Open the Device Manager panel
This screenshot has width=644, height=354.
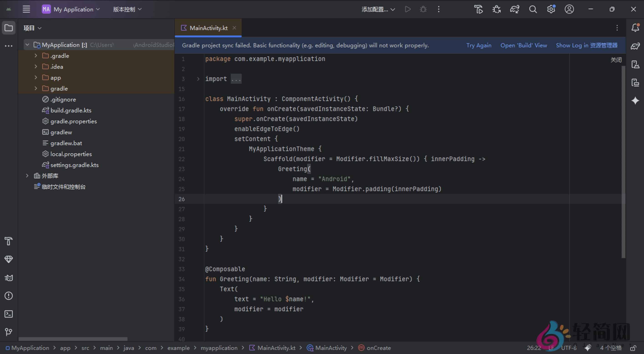pyautogui.click(x=635, y=64)
